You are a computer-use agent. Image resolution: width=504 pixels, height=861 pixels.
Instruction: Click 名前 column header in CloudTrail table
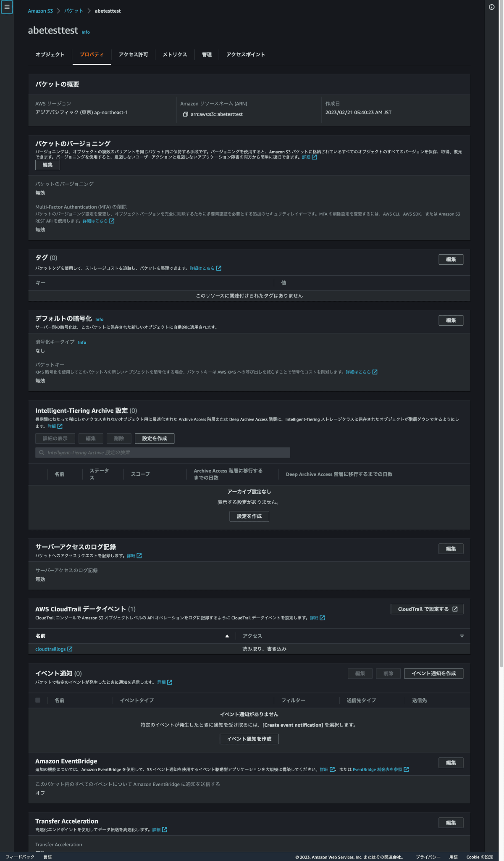coord(40,636)
